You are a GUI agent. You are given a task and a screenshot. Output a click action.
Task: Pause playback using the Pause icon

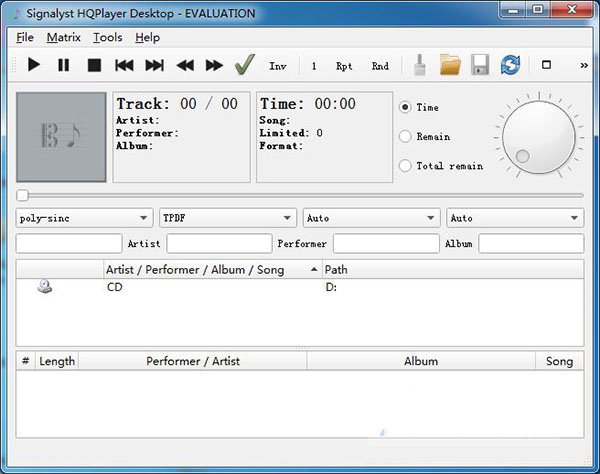64,65
